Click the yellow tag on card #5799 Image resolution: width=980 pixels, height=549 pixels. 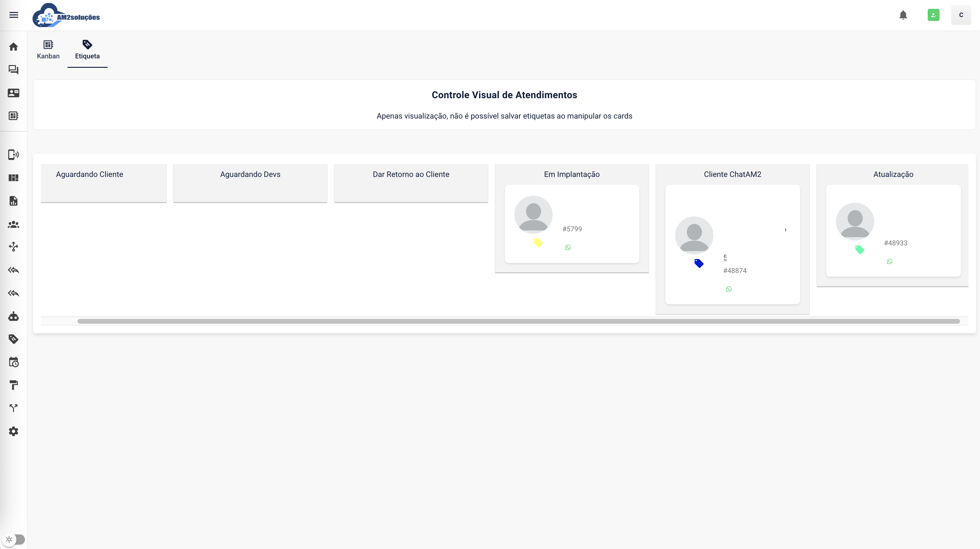538,243
